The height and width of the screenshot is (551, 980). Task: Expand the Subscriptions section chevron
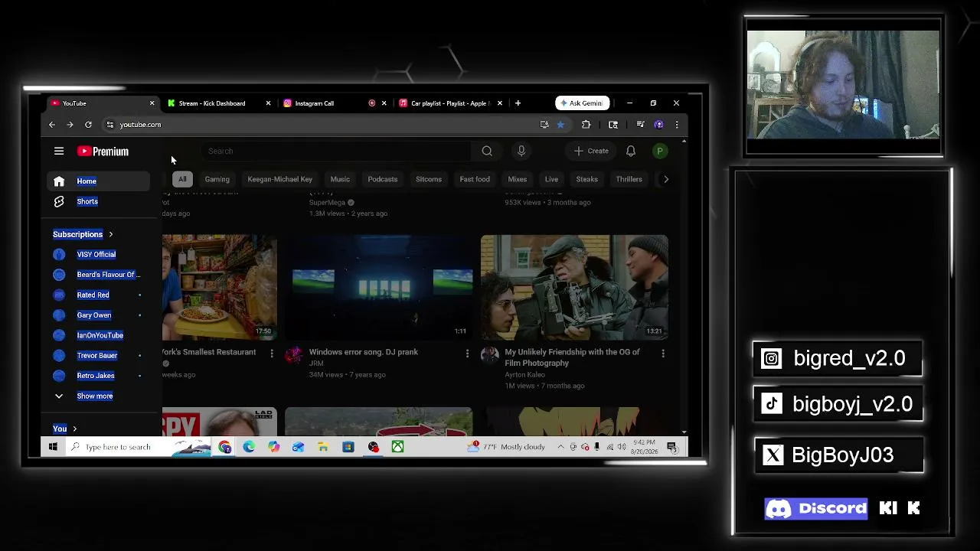point(110,234)
